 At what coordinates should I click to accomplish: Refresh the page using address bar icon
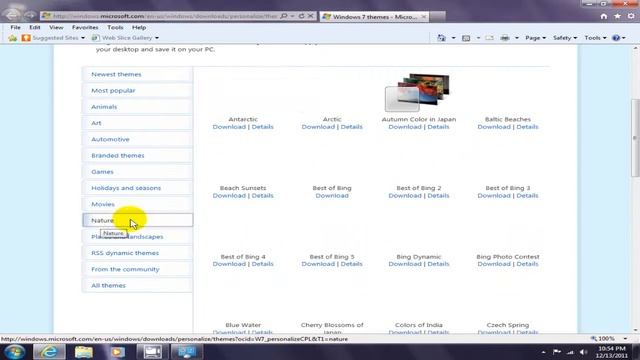[302, 16]
